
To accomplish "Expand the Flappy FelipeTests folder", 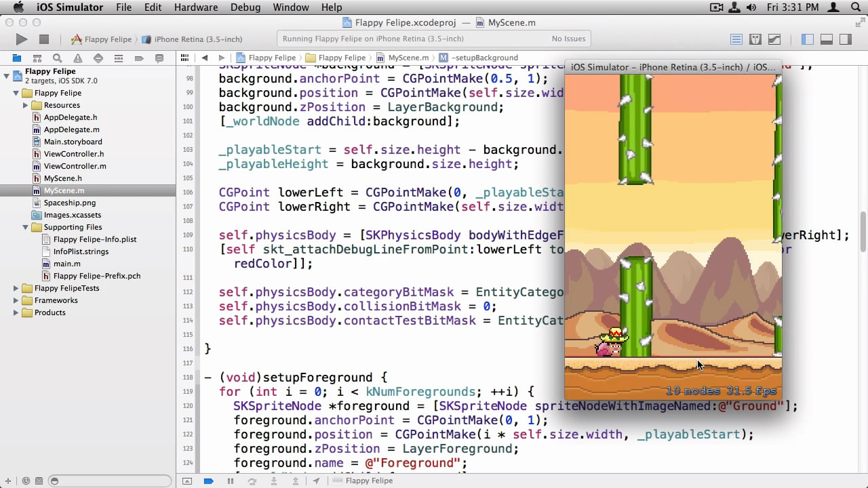I will [x=16, y=289].
